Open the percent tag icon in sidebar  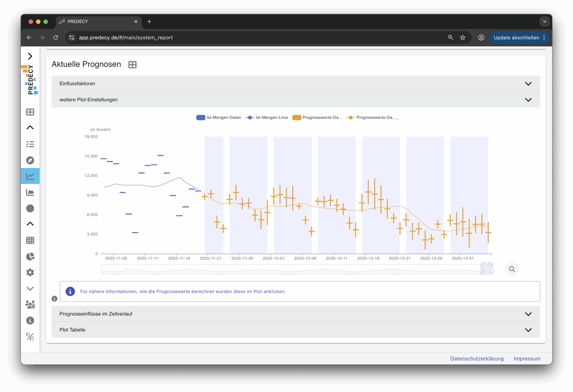tap(30, 337)
